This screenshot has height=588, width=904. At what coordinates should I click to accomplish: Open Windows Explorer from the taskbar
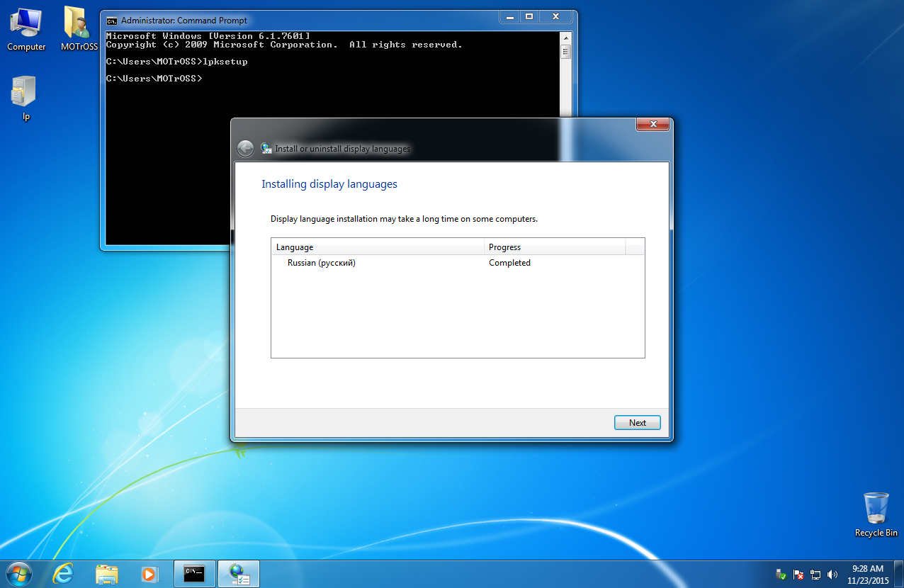click(106, 573)
